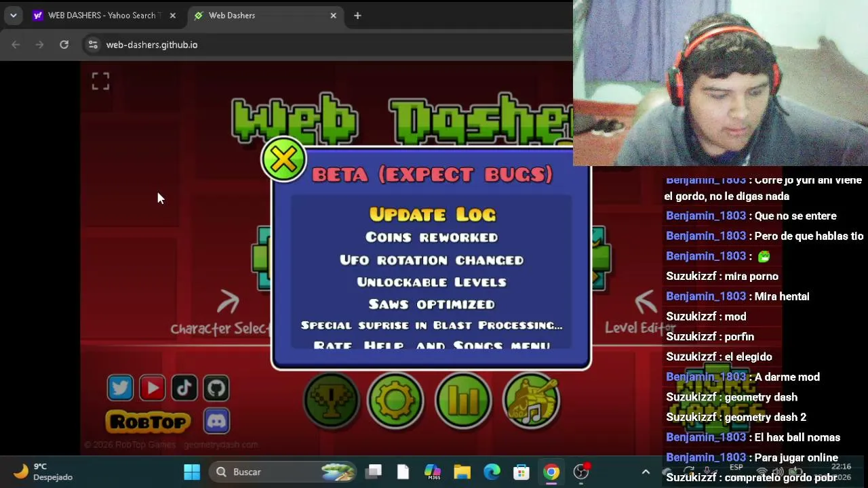Open the YouTube link icon
868x488 pixels.
(152, 388)
